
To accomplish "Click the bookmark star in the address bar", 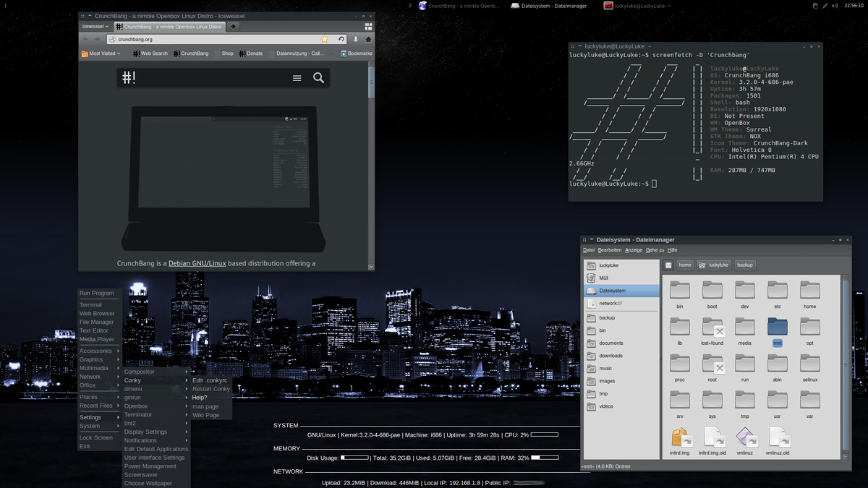I will coord(325,39).
